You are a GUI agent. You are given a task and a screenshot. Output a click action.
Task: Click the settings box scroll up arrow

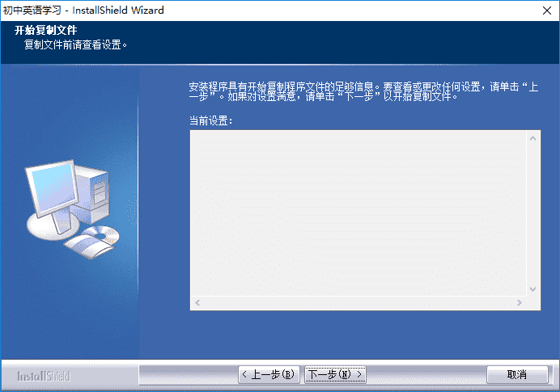[x=532, y=138]
